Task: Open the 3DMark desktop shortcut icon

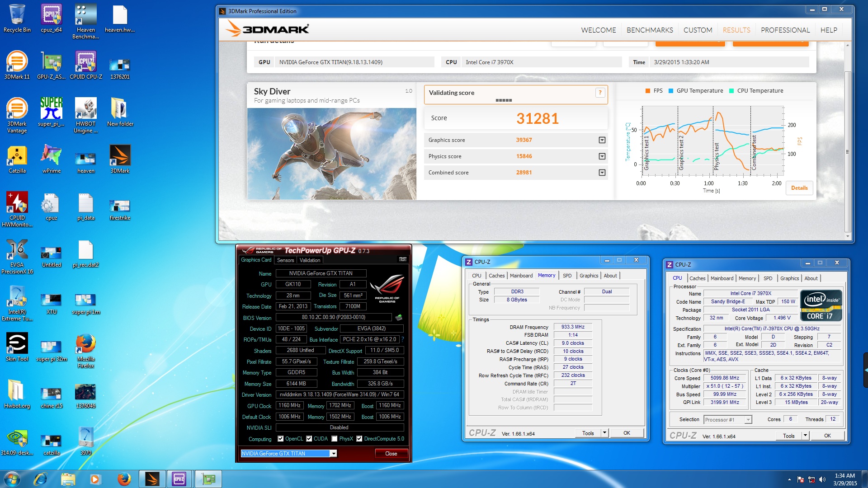Action: (120, 160)
